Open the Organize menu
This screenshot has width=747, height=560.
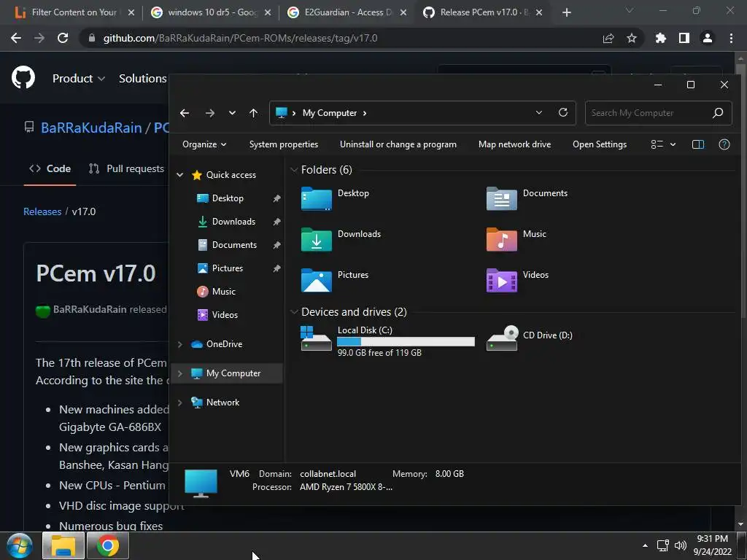coord(204,144)
